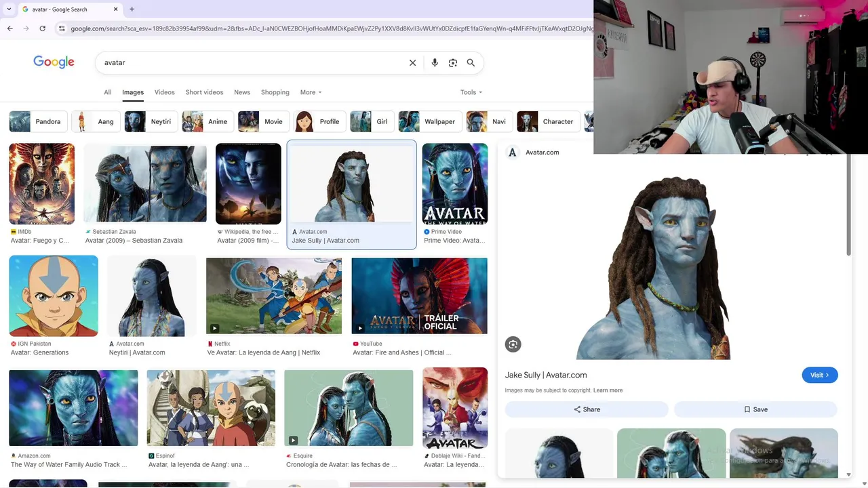The width and height of the screenshot is (868, 488).
Task: Filter by the Pandora chip
Action: click(x=38, y=121)
